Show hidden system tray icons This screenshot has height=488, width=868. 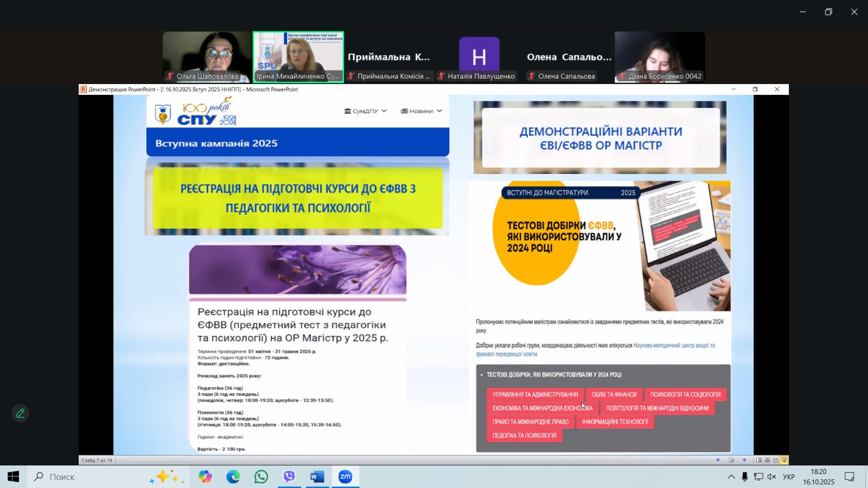731,477
